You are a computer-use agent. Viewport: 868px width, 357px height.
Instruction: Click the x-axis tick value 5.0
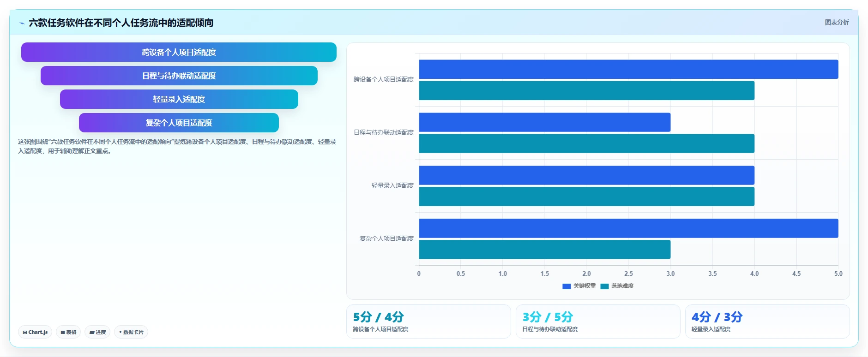pyautogui.click(x=838, y=274)
